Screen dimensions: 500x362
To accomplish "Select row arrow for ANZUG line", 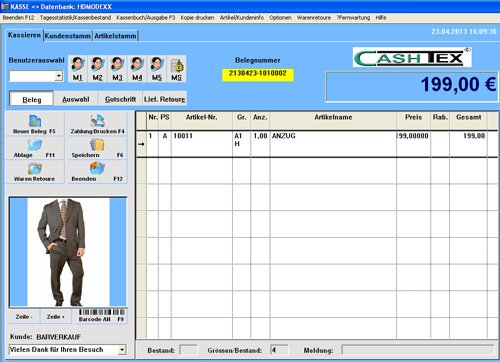I will click(x=141, y=144).
